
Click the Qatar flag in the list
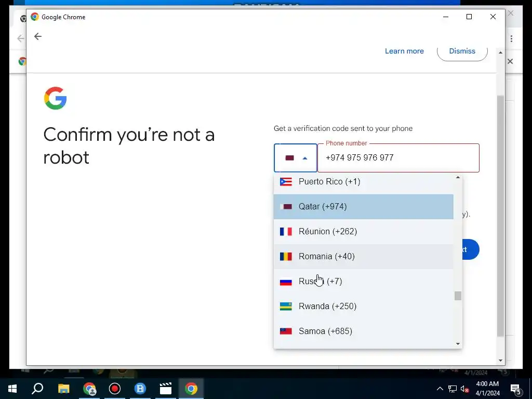click(286, 207)
